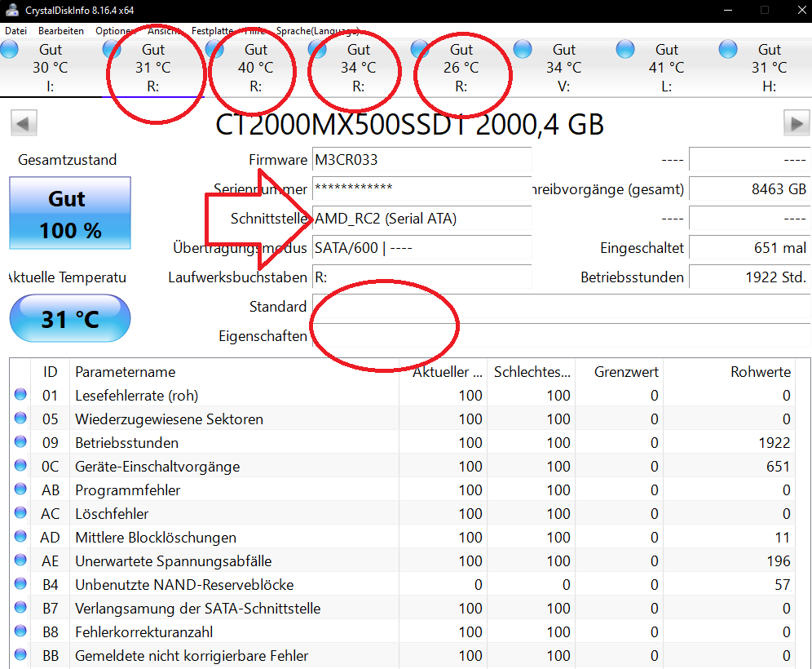Open the Festplatte menu
Screen dimensions: 812x669
(212, 31)
